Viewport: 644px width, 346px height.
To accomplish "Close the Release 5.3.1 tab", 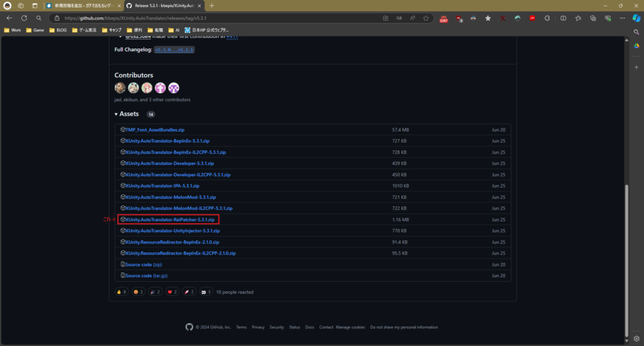I will click(x=199, y=6).
